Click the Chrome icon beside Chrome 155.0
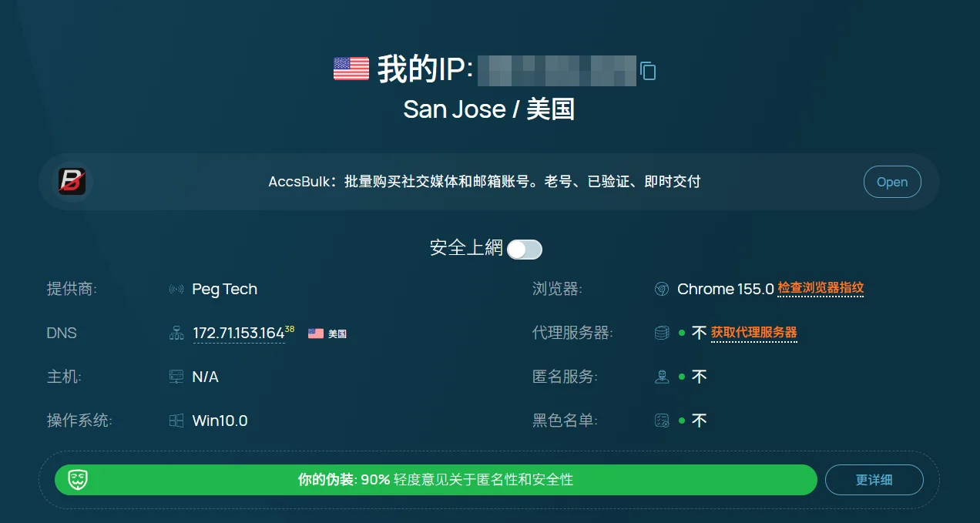Screen dimensions: 980x523 [661, 290]
